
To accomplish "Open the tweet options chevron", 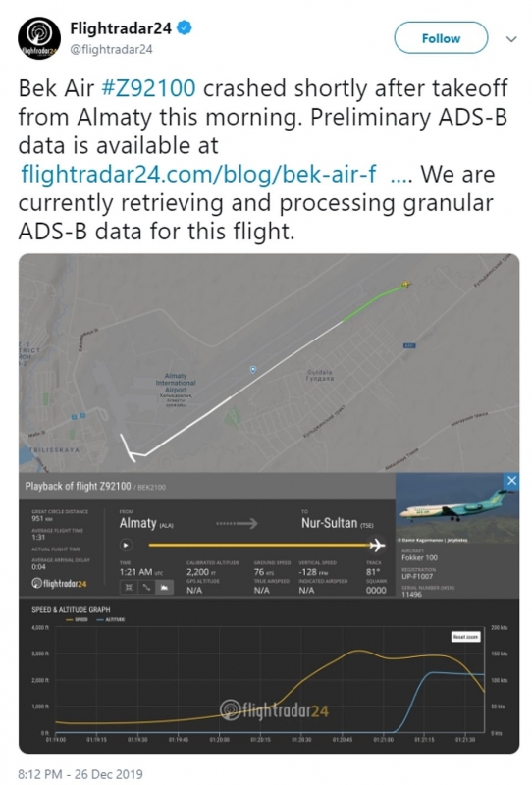I will [x=511, y=39].
